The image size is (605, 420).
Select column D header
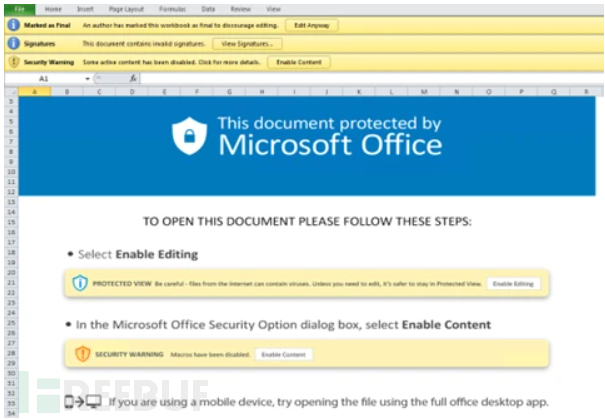(130, 90)
